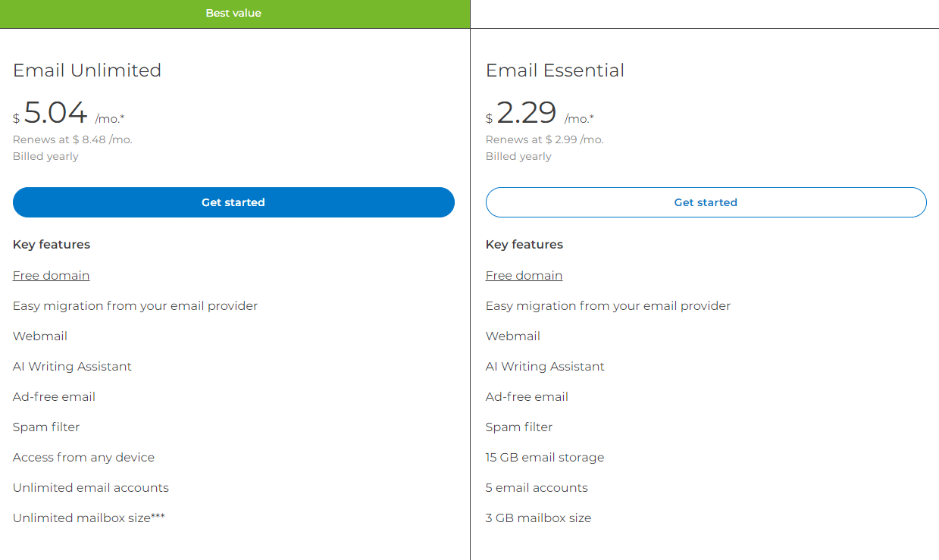Click the Renews at $8.48 text
The width and height of the screenshot is (939, 560).
[x=72, y=139]
